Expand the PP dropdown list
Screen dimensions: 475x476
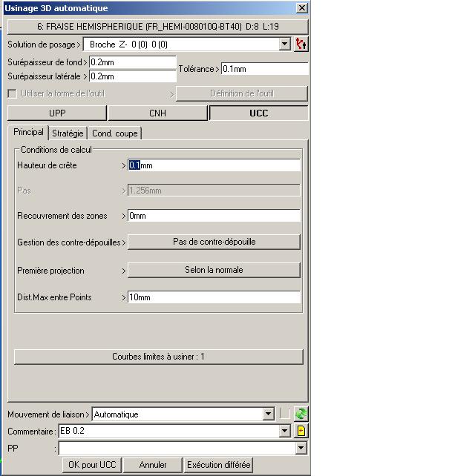point(301,448)
